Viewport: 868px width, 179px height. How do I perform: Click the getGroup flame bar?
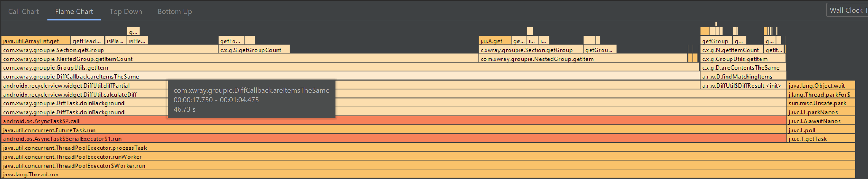(716, 41)
